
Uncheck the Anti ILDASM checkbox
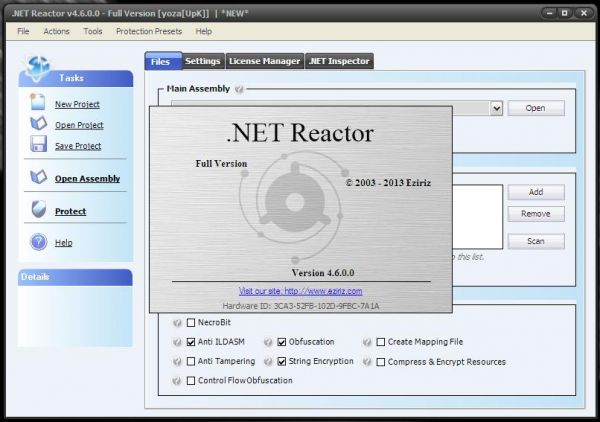click(191, 342)
